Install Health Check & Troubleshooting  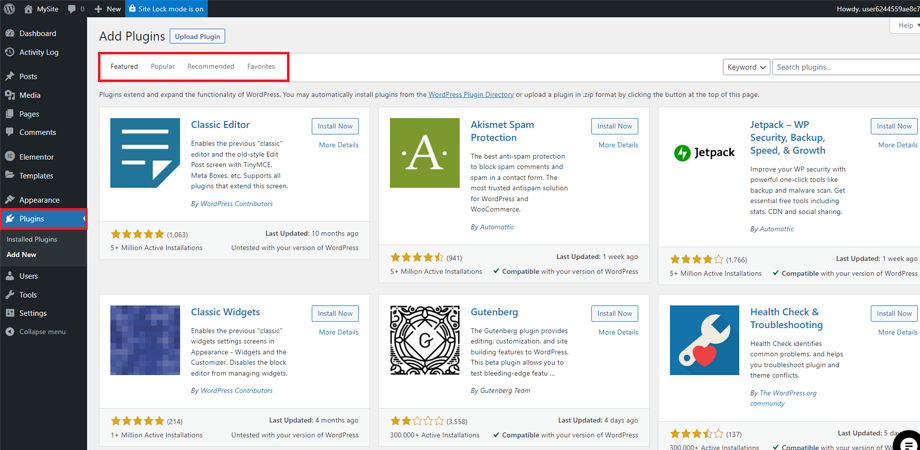[894, 313]
